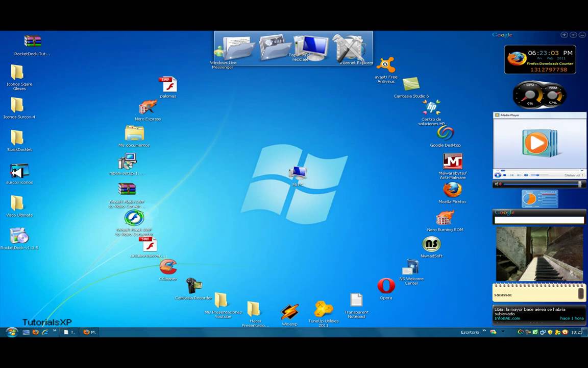Select iWisoft Flash SWF archive icon
The width and height of the screenshot is (588, 368).
pos(127,189)
